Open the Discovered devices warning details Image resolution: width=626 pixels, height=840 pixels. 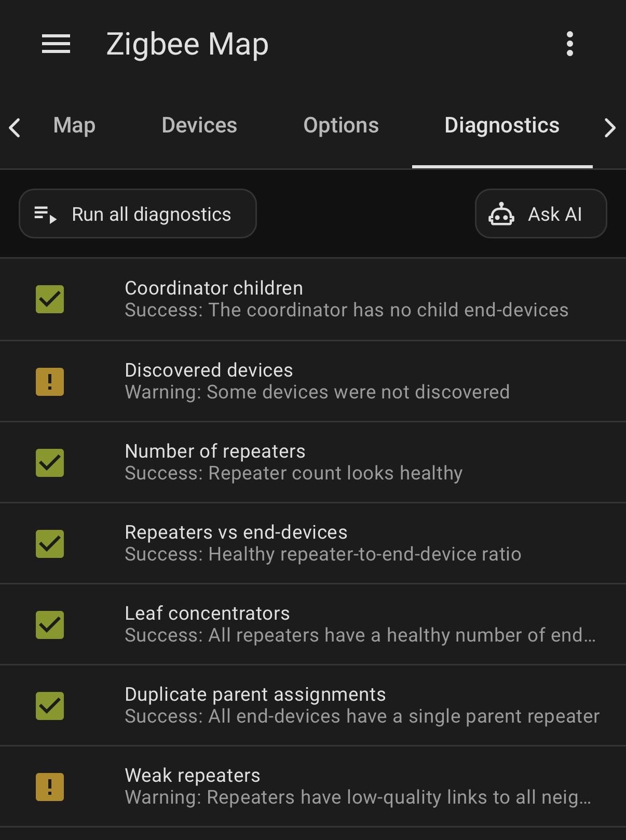click(x=313, y=381)
